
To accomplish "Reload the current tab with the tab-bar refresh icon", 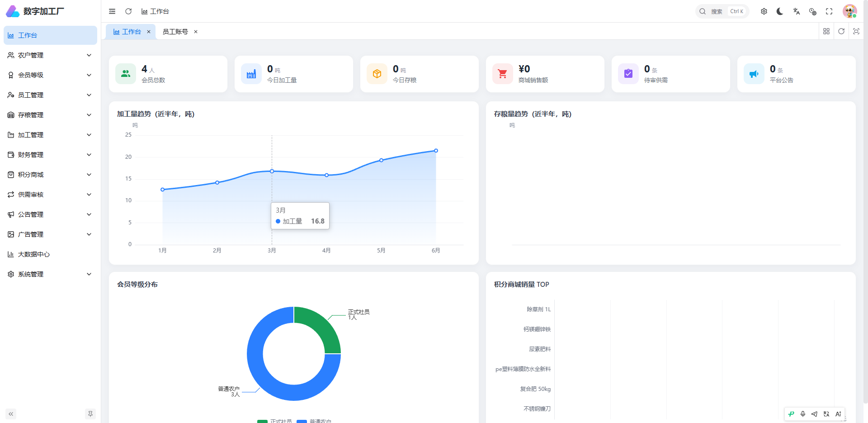I will 841,31.
